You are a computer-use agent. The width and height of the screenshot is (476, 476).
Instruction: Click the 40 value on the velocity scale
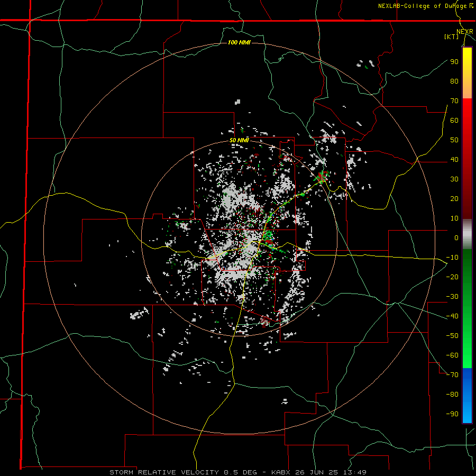pos(454,159)
